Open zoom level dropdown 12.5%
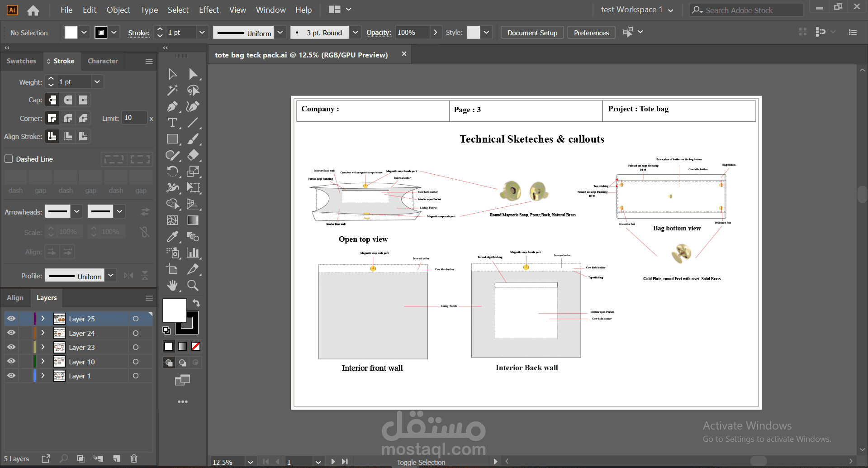Image resolution: width=868 pixels, height=468 pixels. tap(250, 462)
